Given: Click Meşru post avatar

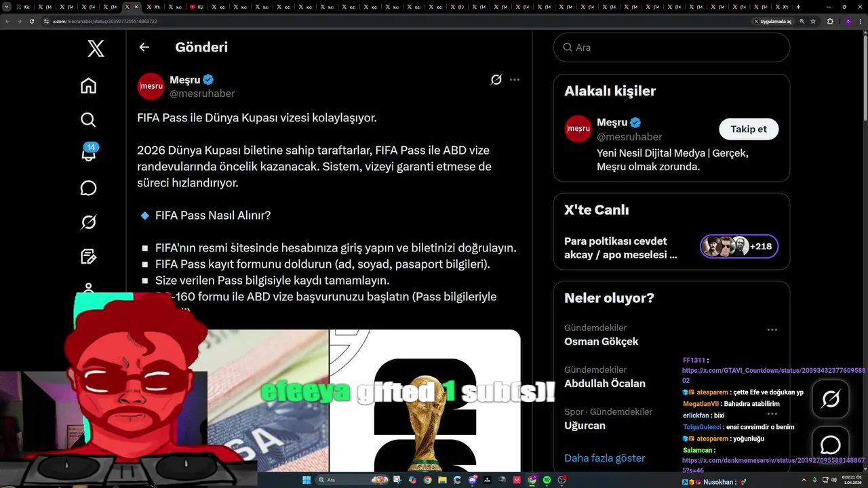Looking at the screenshot, I should (151, 86).
